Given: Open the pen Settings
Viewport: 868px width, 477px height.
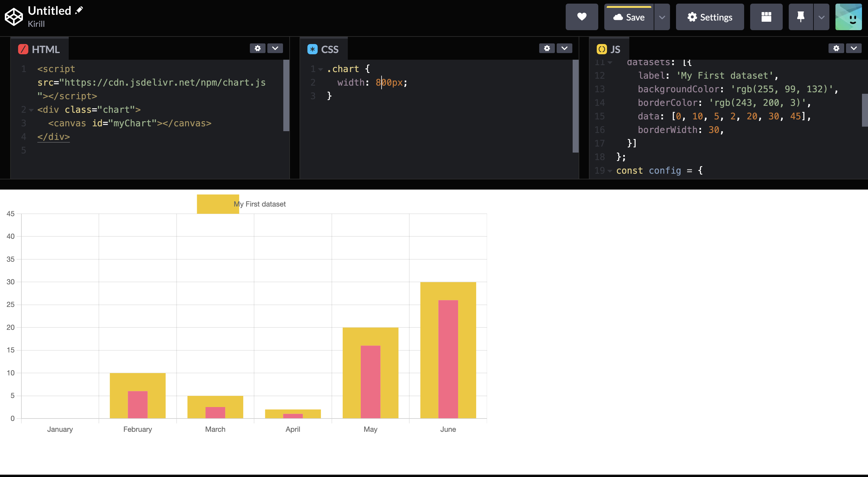Looking at the screenshot, I should (x=710, y=17).
